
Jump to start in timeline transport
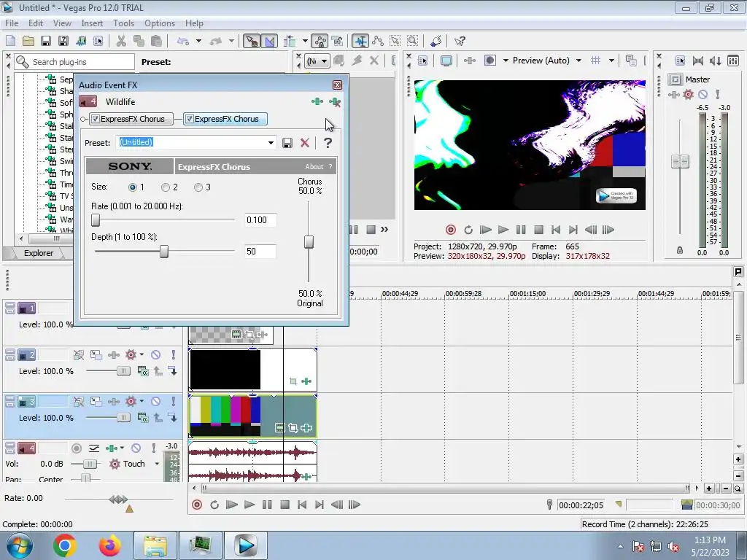[302, 505]
